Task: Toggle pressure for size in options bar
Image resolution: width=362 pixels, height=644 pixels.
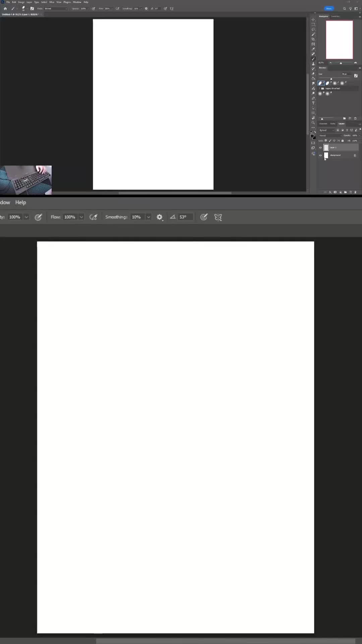Action: (204, 217)
